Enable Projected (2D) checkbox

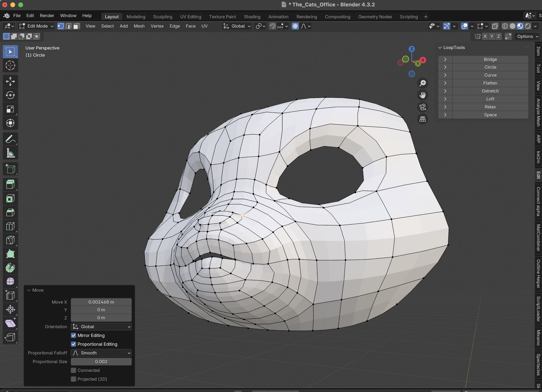tap(74, 379)
